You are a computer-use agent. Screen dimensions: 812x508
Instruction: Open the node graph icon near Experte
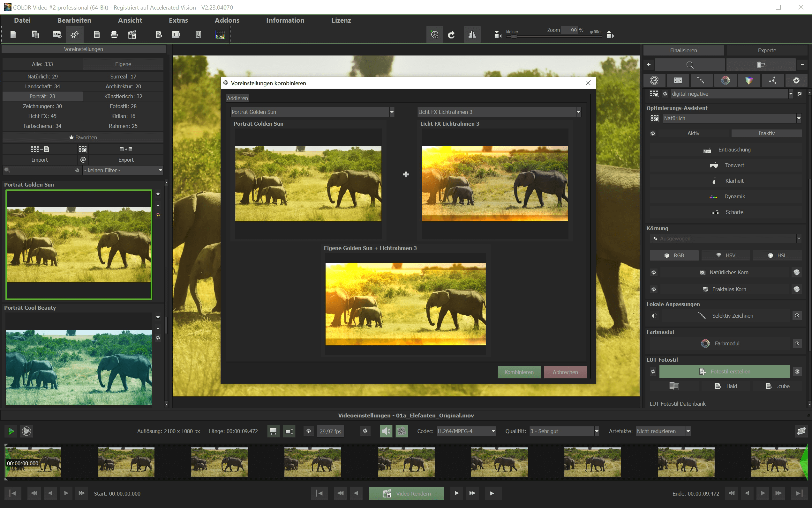point(773,80)
